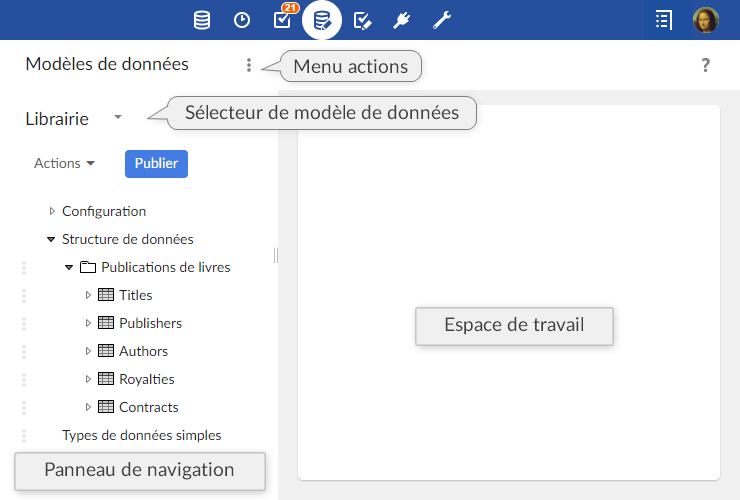Screen dimensions: 740x500
Task: Open the wrench administration icon
Action: (x=441, y=19)
